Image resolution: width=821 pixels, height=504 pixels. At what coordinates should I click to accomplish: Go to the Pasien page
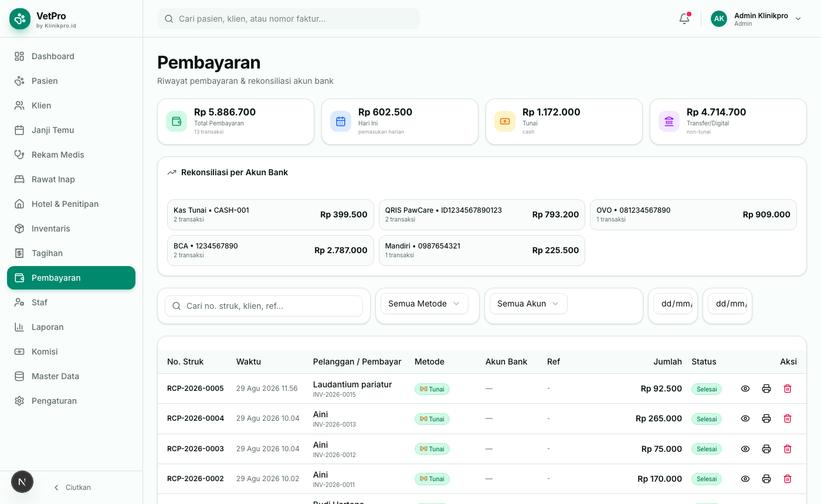coord(71,81)
